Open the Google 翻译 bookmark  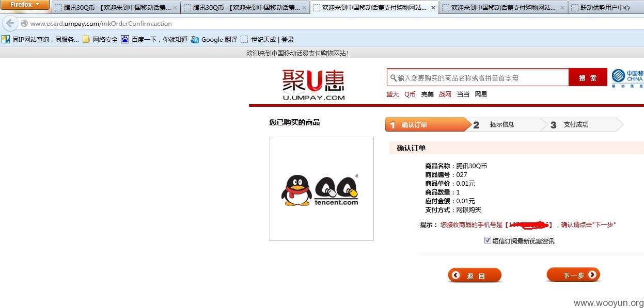tap(214, 40)
